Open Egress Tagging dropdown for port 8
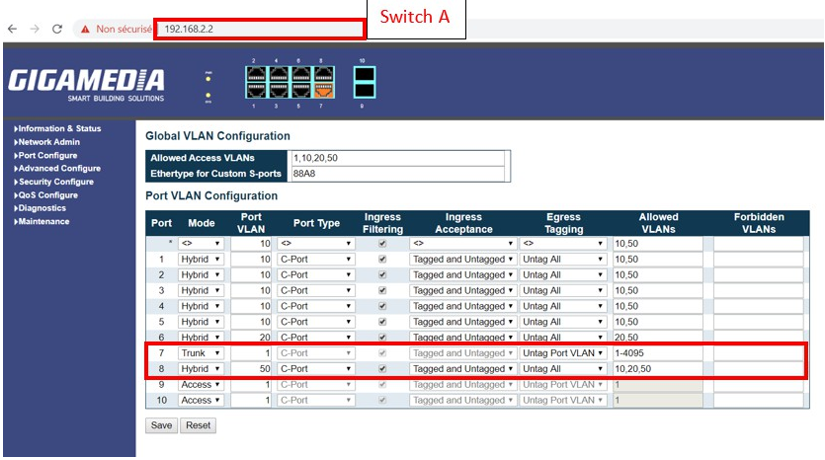Screen dimensions: 825x460 562,369
